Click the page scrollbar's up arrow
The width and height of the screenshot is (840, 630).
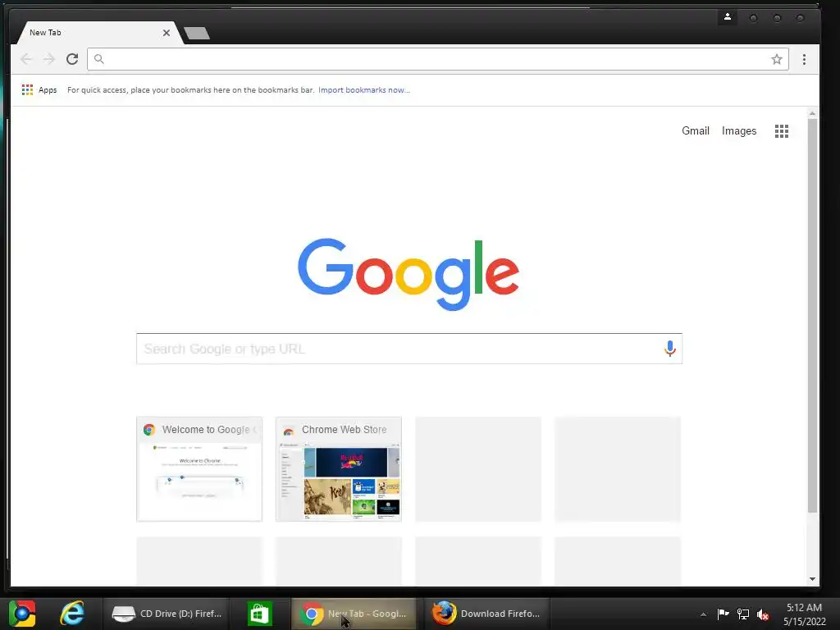(x=812, y=113)
